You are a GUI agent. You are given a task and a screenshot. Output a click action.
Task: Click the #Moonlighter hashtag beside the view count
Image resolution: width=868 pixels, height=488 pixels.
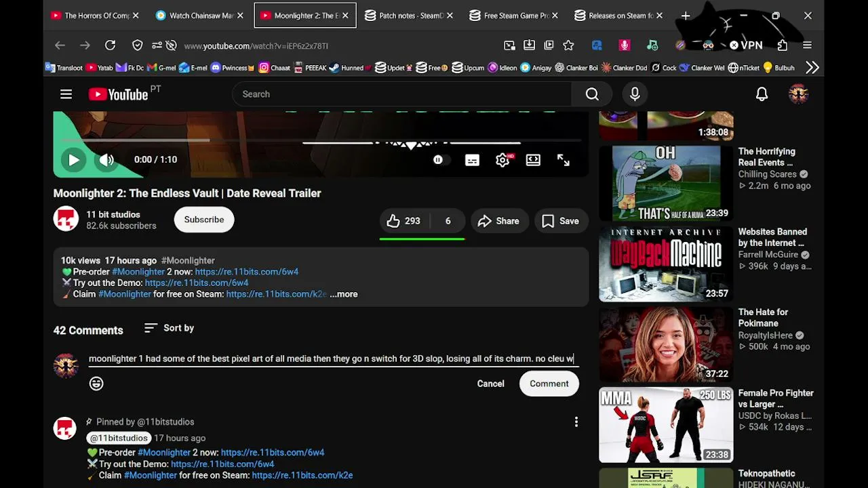(188, 260)
